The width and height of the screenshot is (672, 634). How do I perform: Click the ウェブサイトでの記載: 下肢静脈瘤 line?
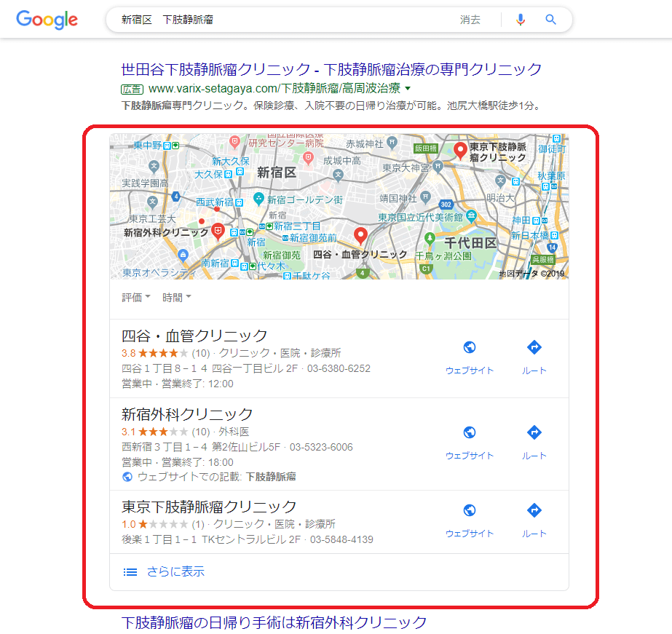click(x=209, y=477)
